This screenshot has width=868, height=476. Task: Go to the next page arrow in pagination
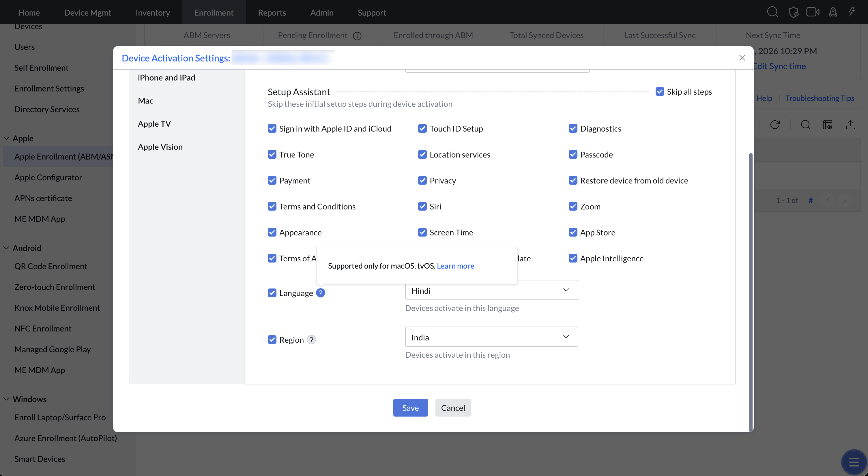tap(844, 200)
